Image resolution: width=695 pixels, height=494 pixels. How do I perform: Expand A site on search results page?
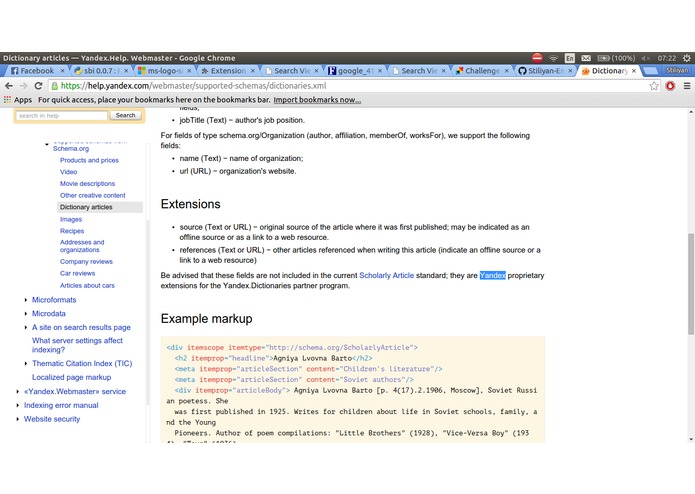[25, 327]
